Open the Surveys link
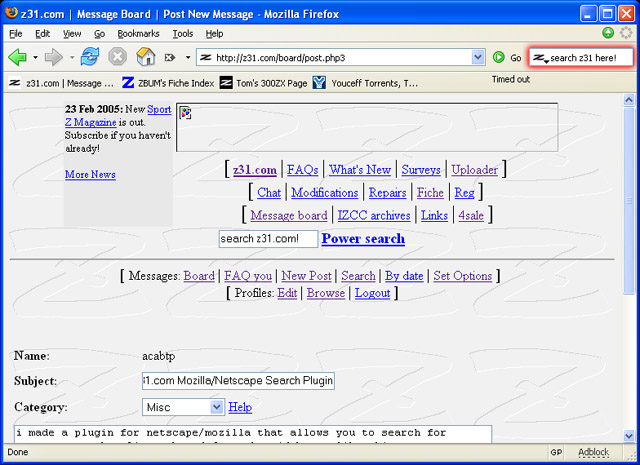The height and width of the screenshot is (465, 640). [421, 169]
